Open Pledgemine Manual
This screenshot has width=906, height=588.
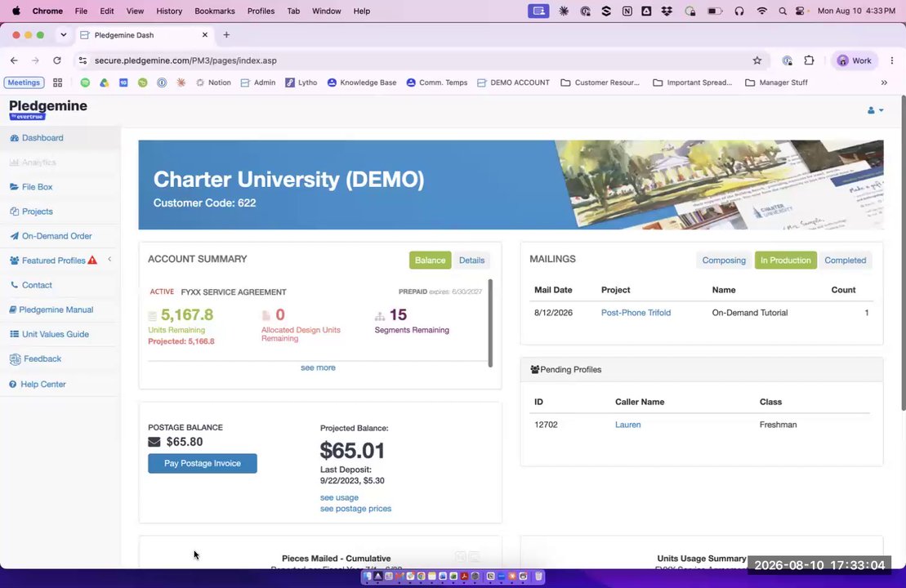point(51,310)
